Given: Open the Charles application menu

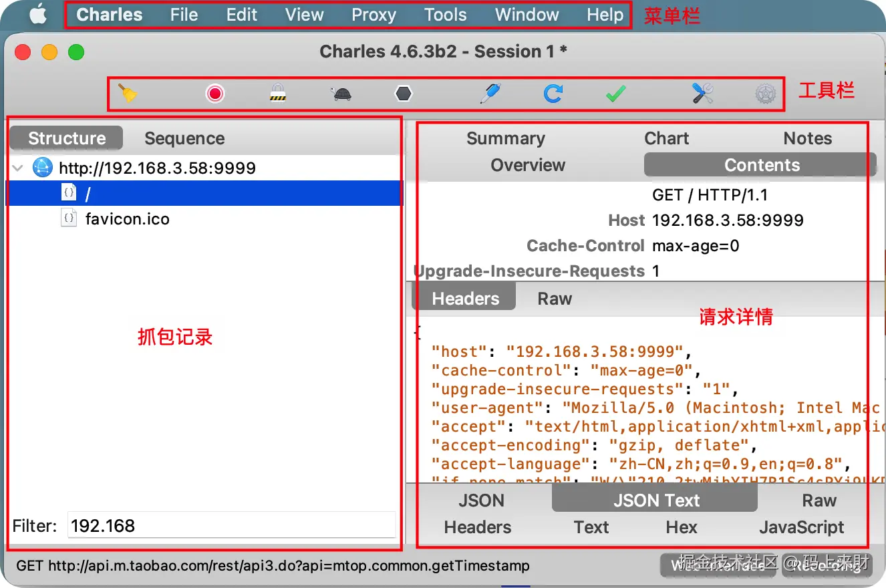Looking at the screenshot, I should point(109,15).
